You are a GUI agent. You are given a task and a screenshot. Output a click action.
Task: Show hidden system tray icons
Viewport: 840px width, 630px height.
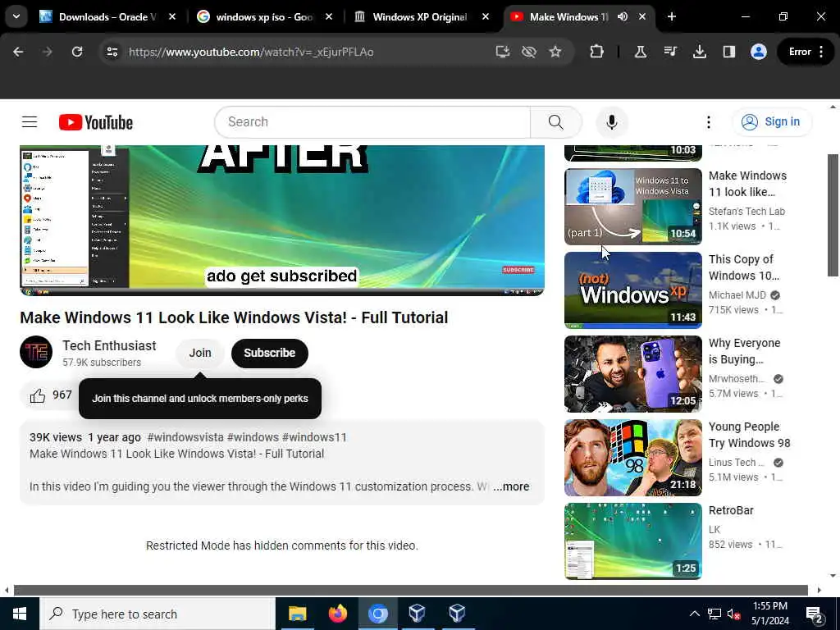[694, 614]
